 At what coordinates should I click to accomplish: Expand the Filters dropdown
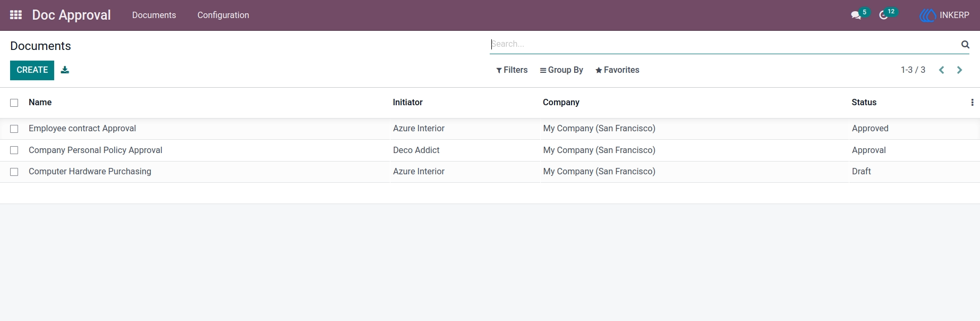point(512,70)
